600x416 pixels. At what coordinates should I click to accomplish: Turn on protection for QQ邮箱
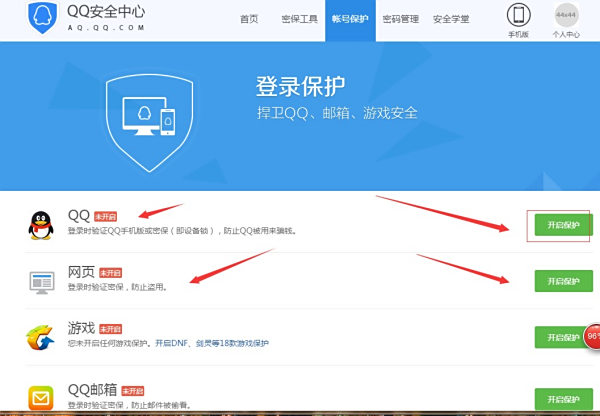[x=563, y=399]
